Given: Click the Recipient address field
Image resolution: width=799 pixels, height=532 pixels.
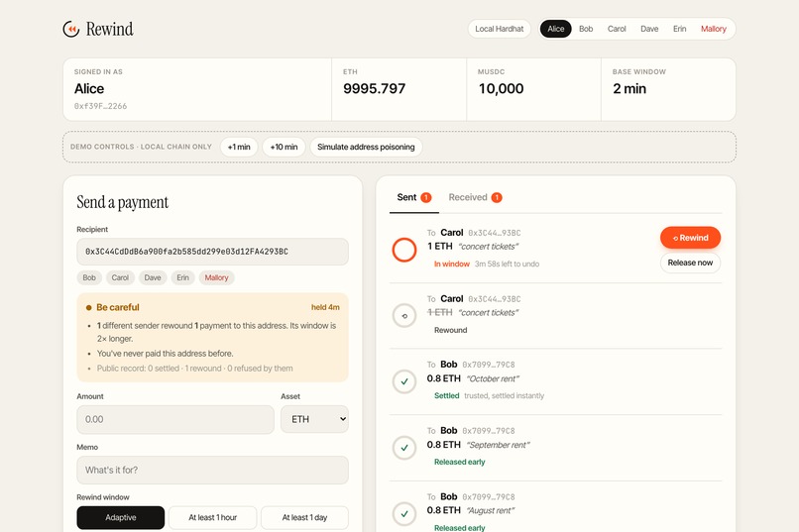Looking at the screenshot, I should click(x=212, y=252).
